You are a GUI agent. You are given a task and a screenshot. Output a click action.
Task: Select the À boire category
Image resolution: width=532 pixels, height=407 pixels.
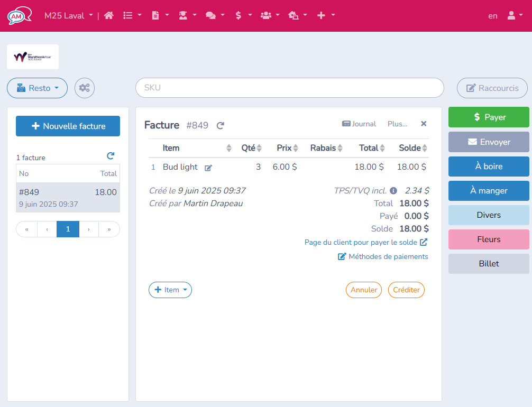[489, 166]
